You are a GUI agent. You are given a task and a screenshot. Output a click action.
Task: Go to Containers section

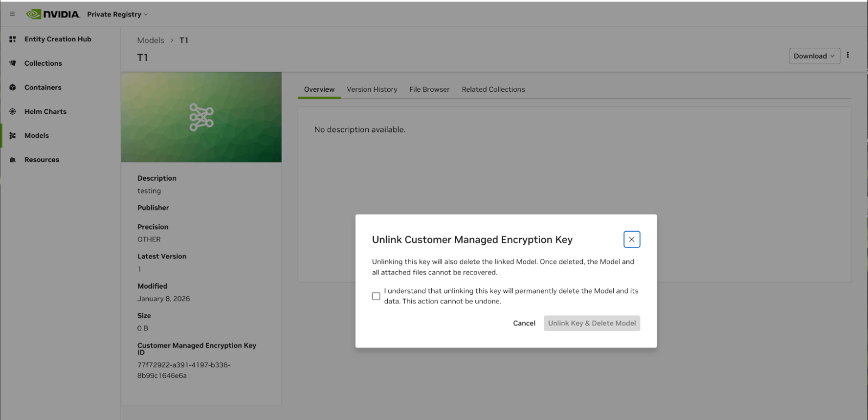point(43,87)
